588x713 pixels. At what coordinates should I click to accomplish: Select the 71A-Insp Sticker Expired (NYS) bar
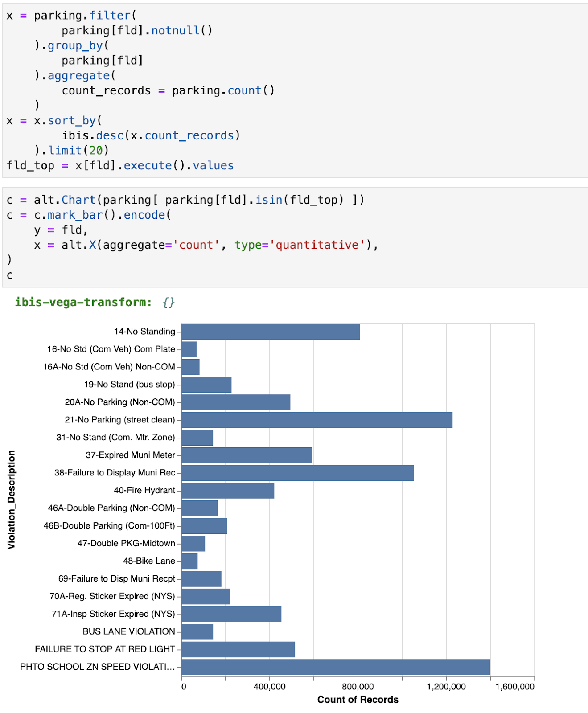pos(231,614)
